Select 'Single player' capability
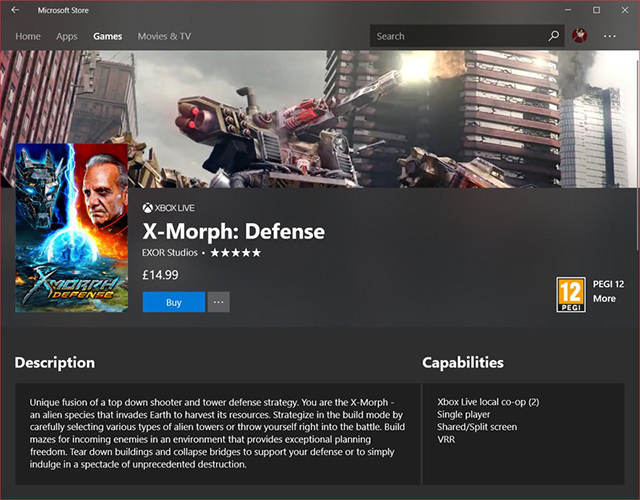 click(463, 414)
